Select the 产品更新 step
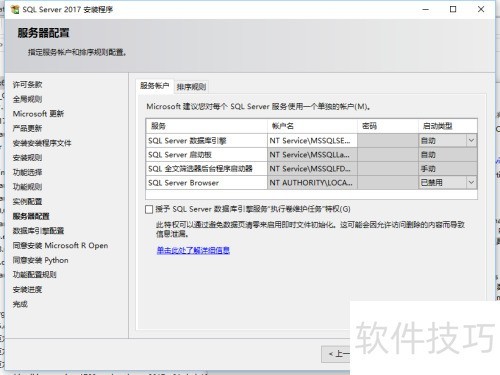The height and width of the screenshot is (375, 500). point(27,128)
